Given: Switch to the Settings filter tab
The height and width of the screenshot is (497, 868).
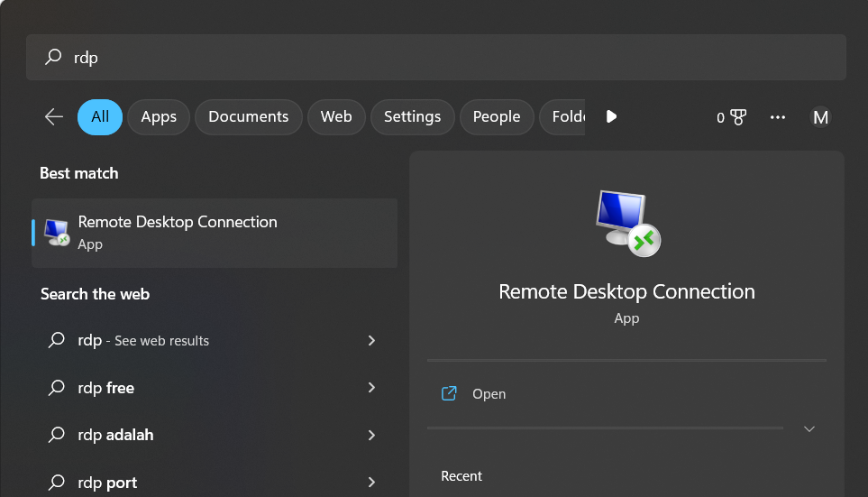Looking at the screenshot, I should pos(413,117).
